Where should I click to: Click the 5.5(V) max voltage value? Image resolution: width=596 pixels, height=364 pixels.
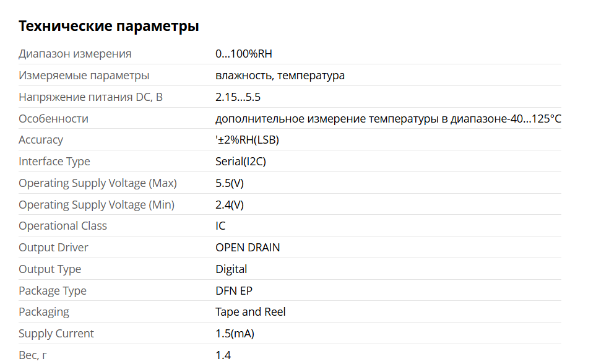pos(230,183)
